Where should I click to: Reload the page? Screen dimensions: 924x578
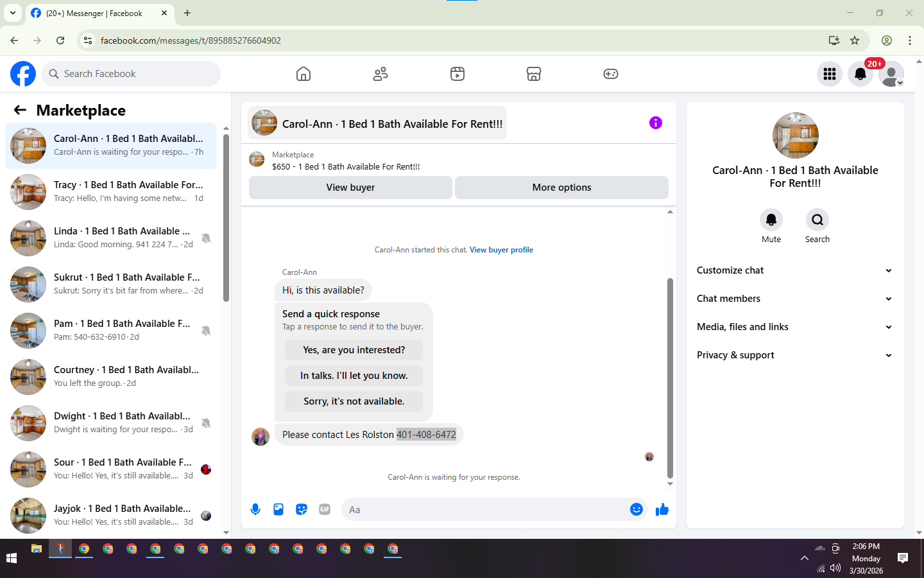[60, 40]
